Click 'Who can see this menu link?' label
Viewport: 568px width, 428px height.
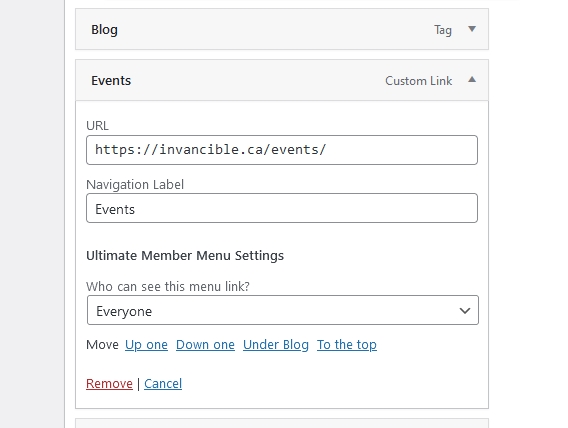[168, 286]
